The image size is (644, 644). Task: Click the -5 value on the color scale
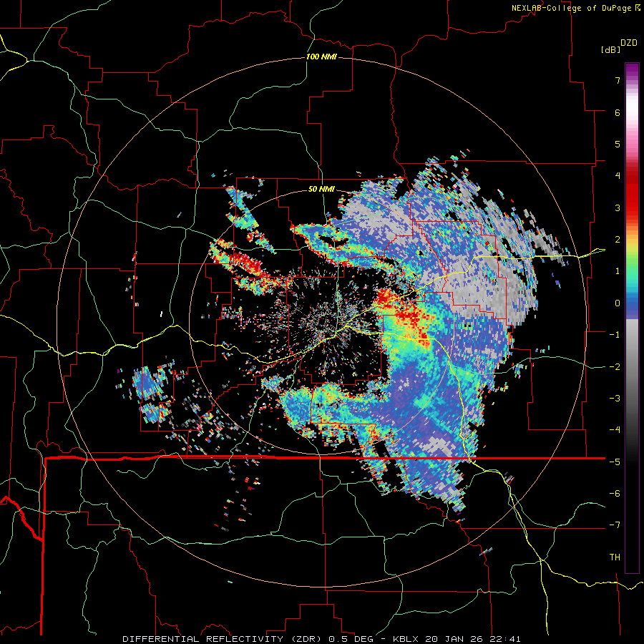pyautogui.click(x=615, y=462)
